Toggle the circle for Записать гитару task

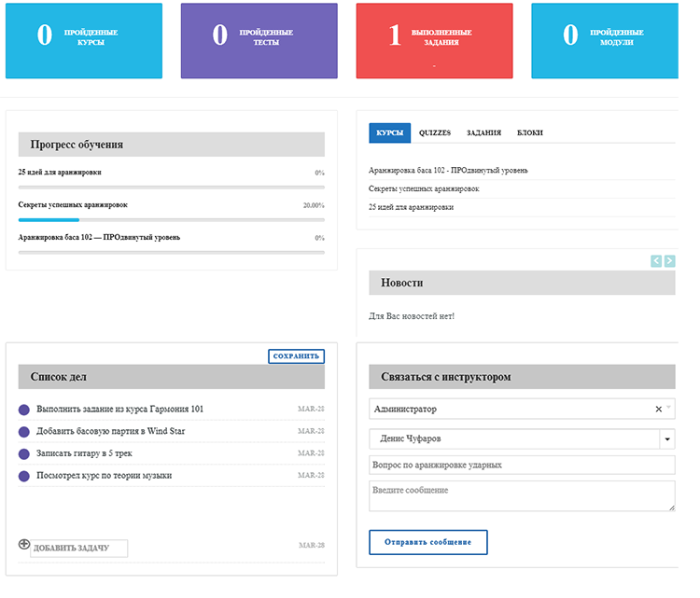(x=24, y=454)
